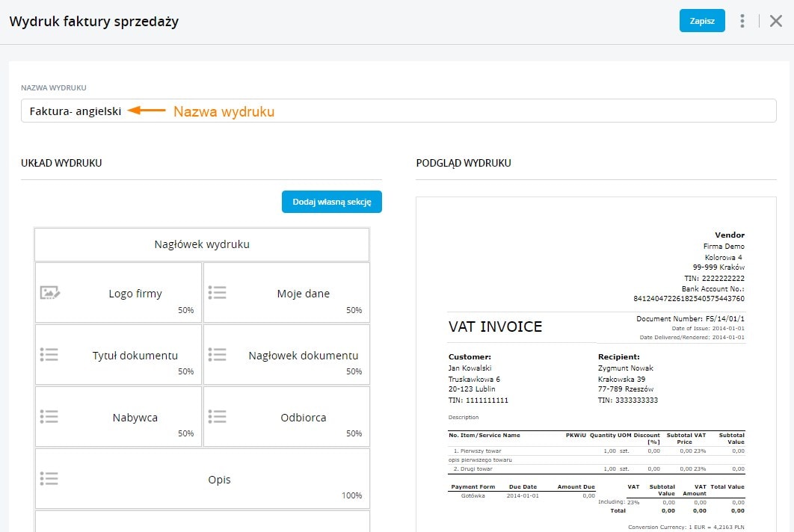Click Zygmunt Nowak in the preview

625,368
